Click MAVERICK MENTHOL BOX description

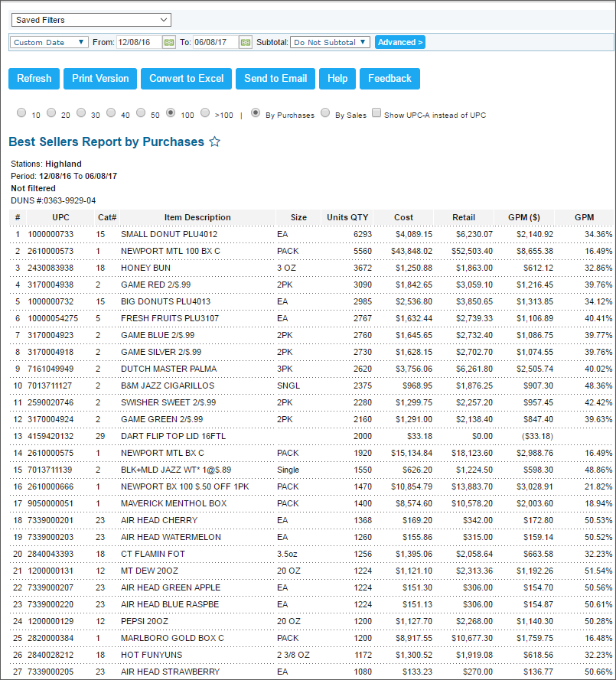click(174, 503)
